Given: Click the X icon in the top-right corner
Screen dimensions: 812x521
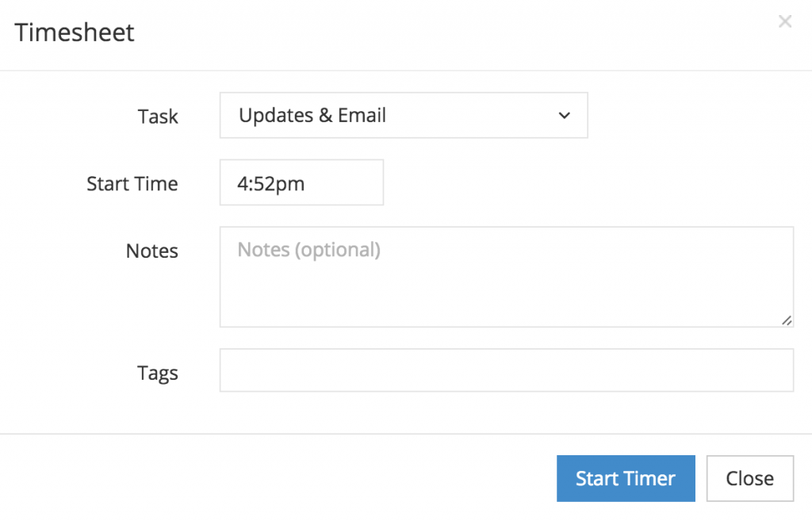Looking at the screenshot, I should pos(785,21).
